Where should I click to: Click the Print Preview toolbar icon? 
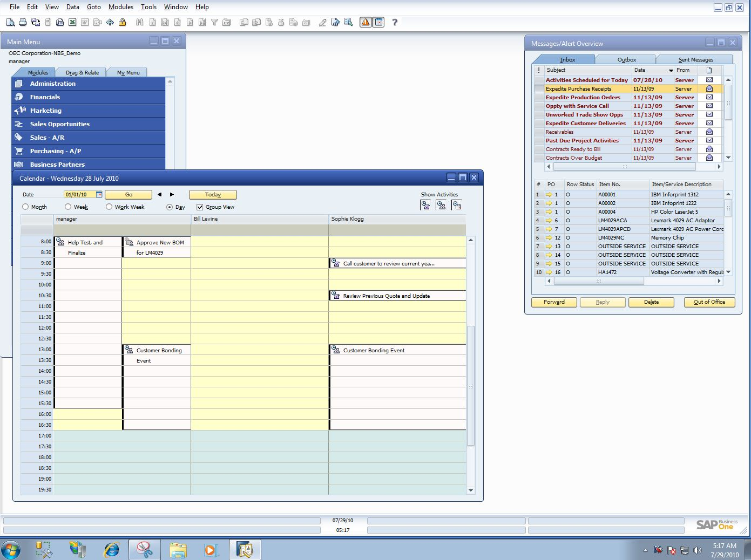pos(10,22)
